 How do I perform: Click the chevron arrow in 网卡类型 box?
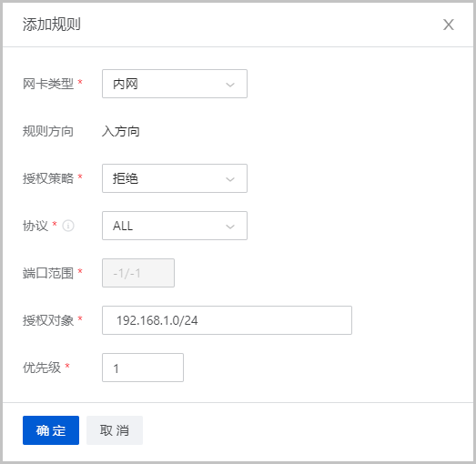tap(230, 85)
